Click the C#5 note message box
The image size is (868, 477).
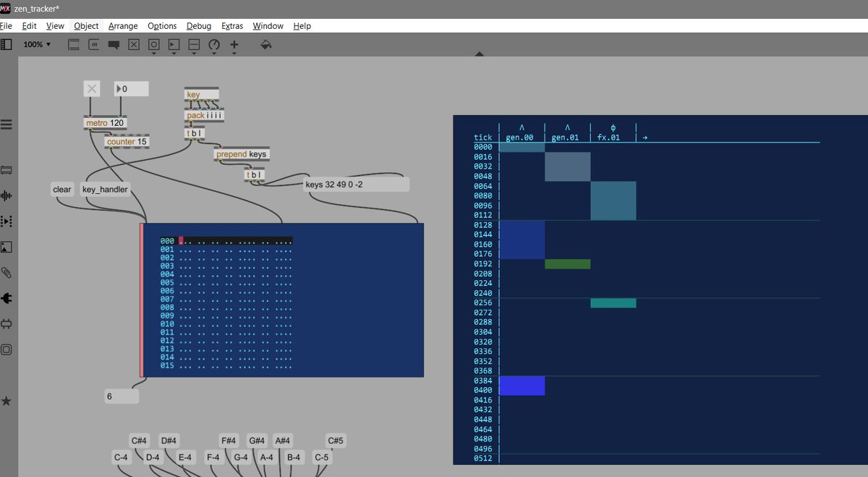[x=336, y=440]
